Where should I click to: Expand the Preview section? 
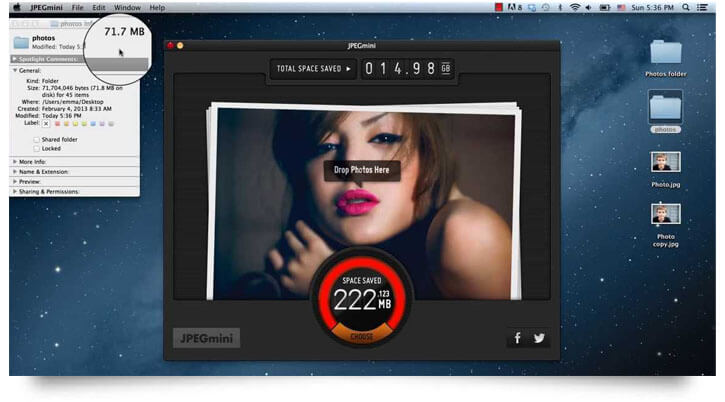(x=15, y=182)
